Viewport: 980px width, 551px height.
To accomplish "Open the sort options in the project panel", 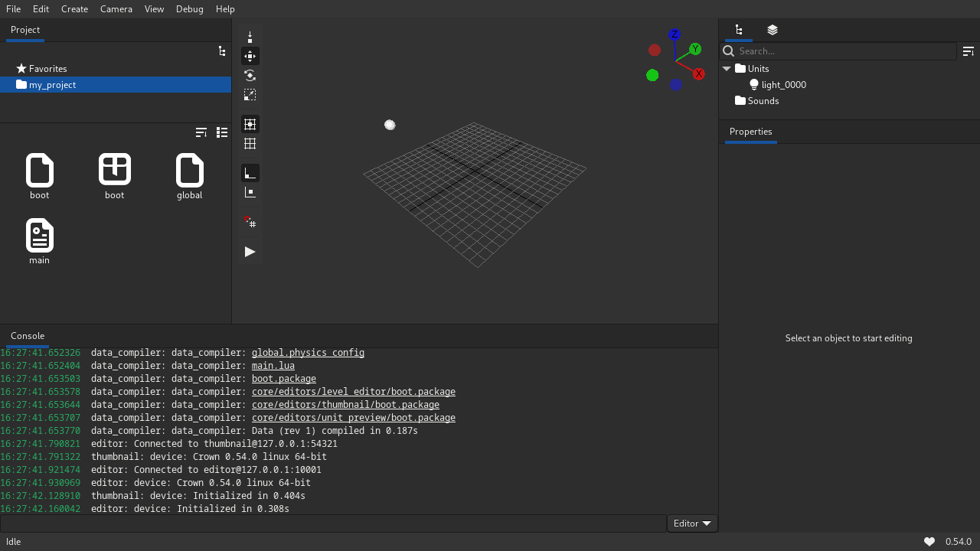I will [x=201, y=132].
